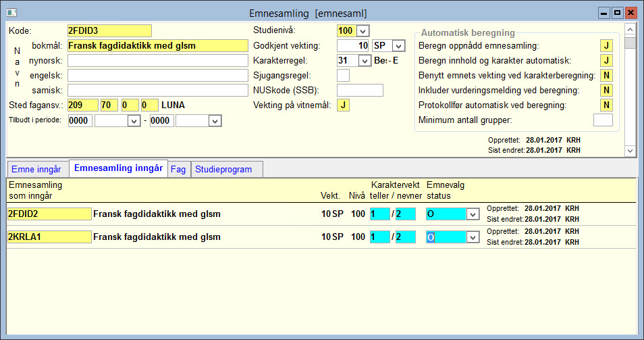Click the bokmål name field
Screen dimensions: 644x340
[158, 46]
